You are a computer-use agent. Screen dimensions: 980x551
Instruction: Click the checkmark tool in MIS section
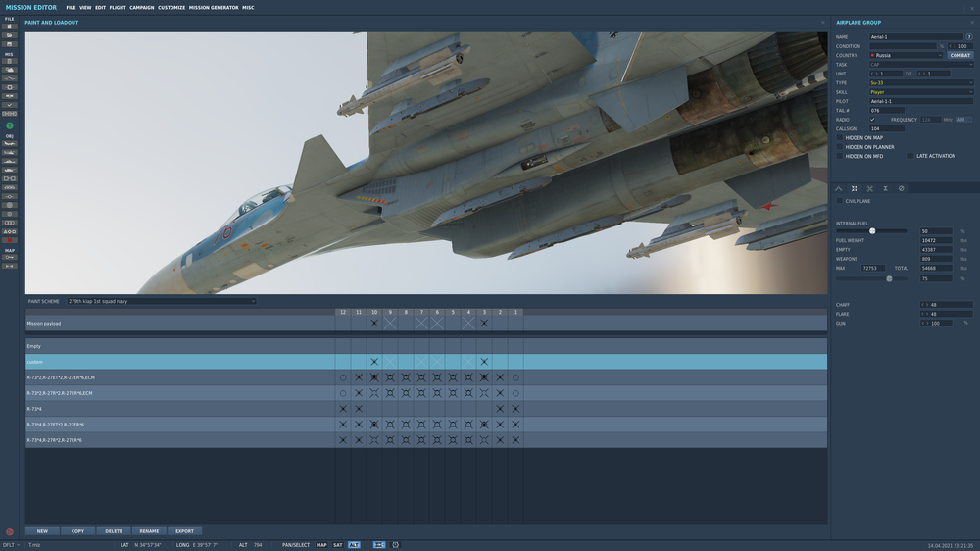(10, 105)
